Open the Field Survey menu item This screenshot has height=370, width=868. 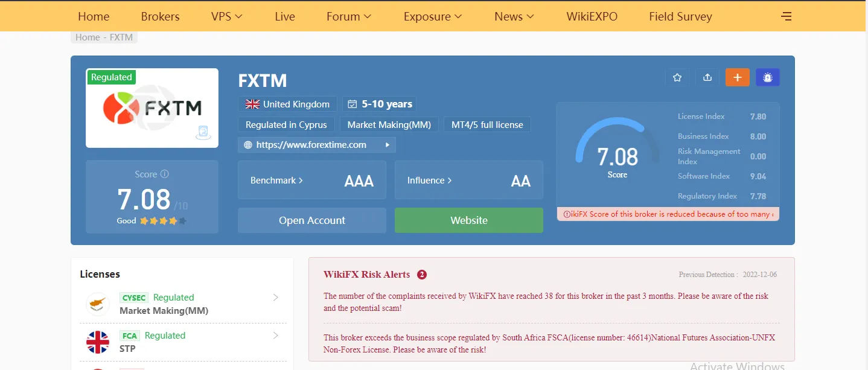coord(680,16)
